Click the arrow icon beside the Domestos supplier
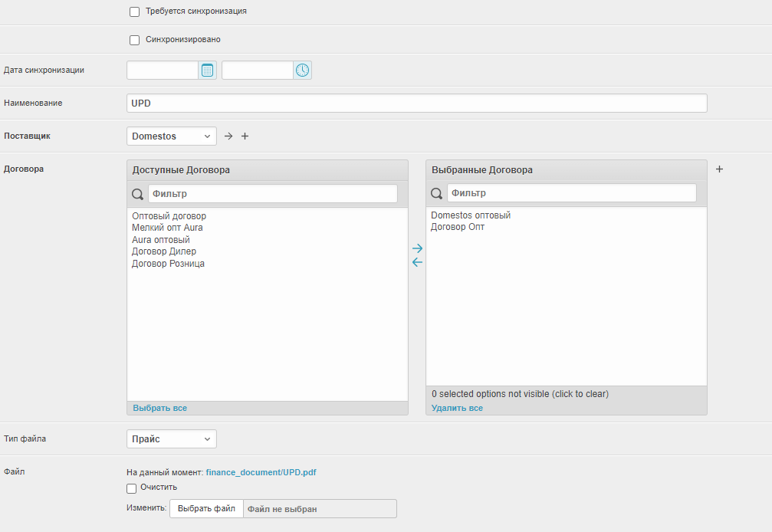772x532 pixels. (x=228, y=136)
